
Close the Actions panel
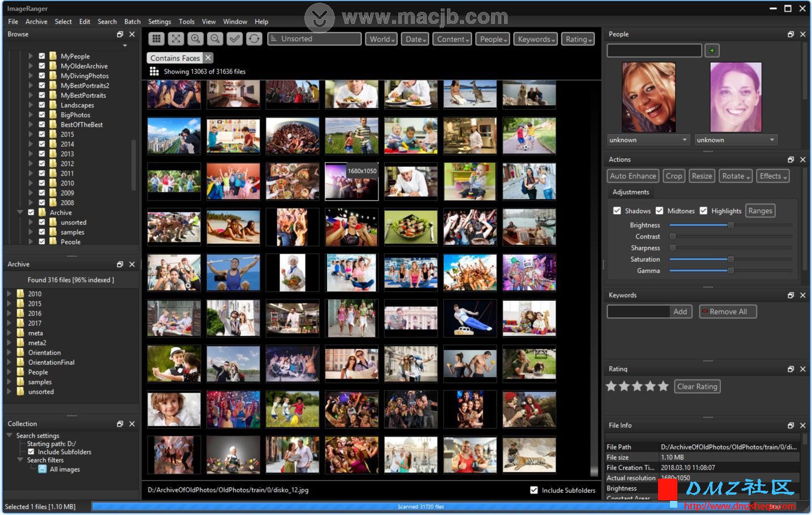802,159
